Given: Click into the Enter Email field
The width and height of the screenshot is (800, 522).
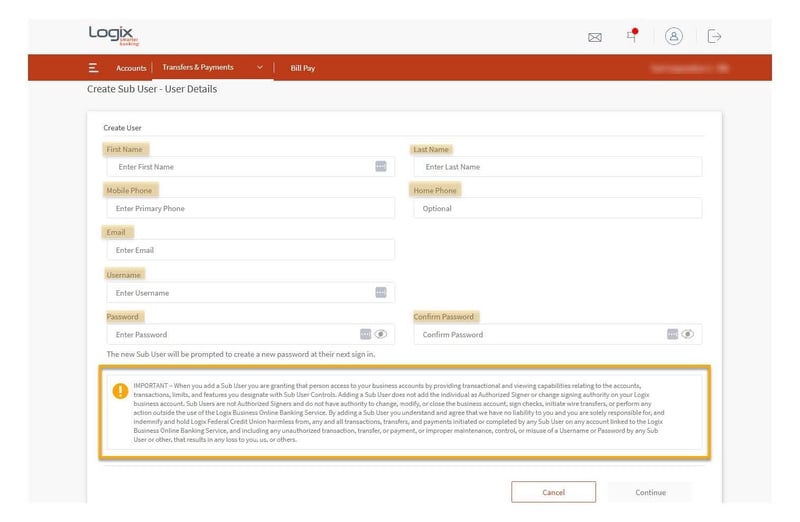Looking at the screenshot, I should pyautogui.click(x=250, y=250).
